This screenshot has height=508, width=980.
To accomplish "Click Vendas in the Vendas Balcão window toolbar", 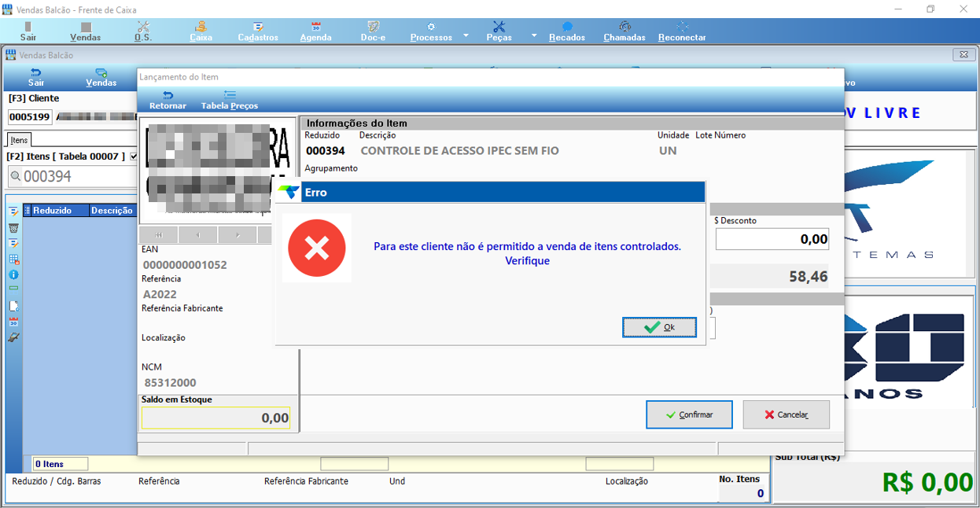I will coord(101,77).
